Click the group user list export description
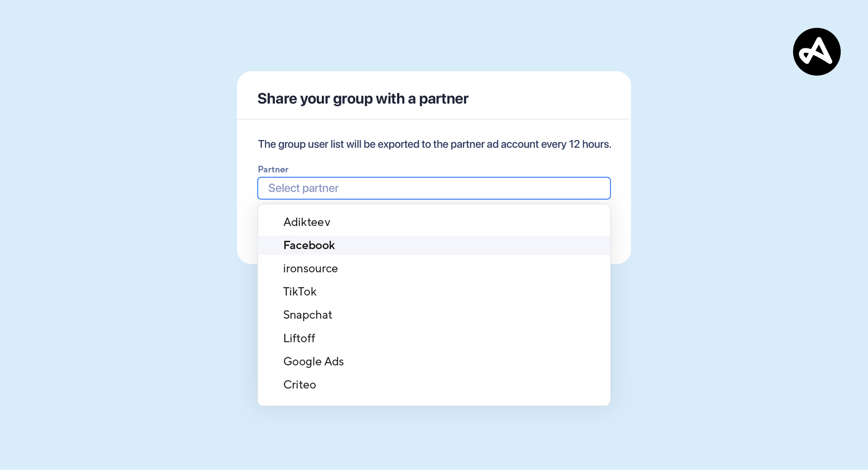This screenshot has height=470, width=868. pyautogui.click(x=434, y=144)
